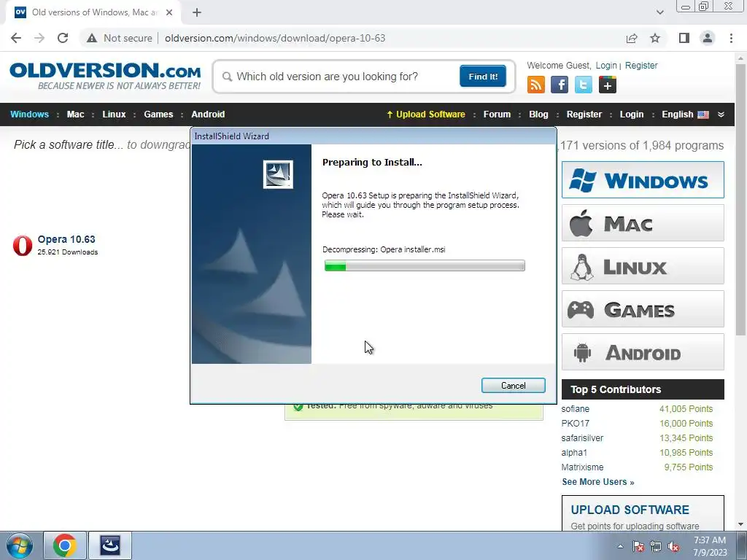
Task: Click the plus share icon
Action: click(x=608, y=85)
